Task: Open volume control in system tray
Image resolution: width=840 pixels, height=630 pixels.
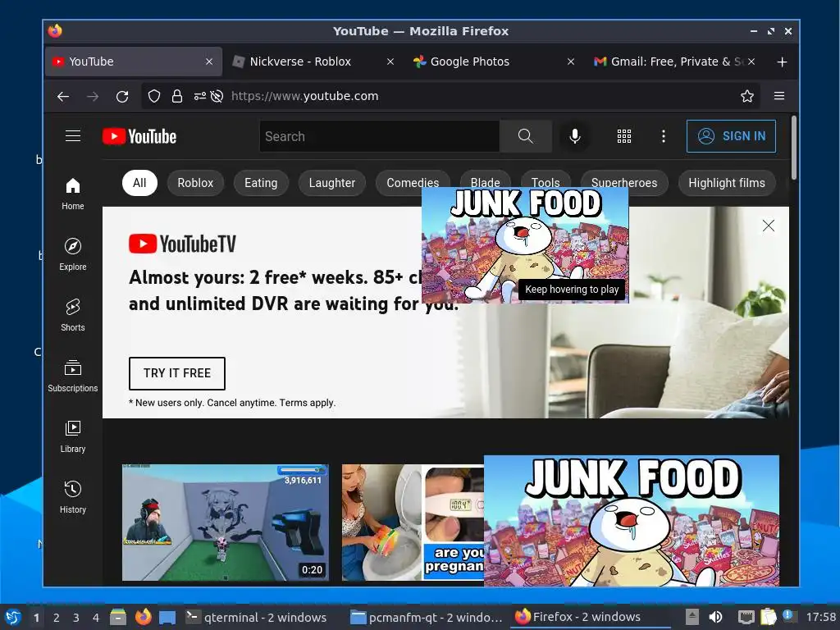Action: pyautogui.click(x=715, y=617)
